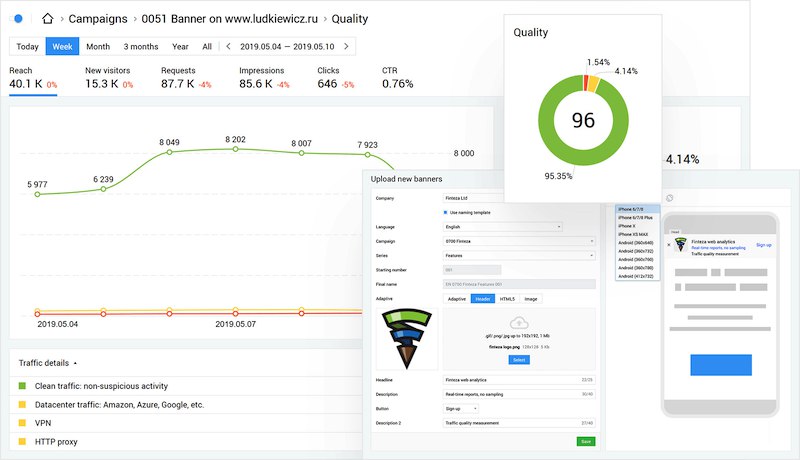The width and height of the screenshot is (800, 460).
Task: Click the Description 2 input field
Action: point(519,423)
